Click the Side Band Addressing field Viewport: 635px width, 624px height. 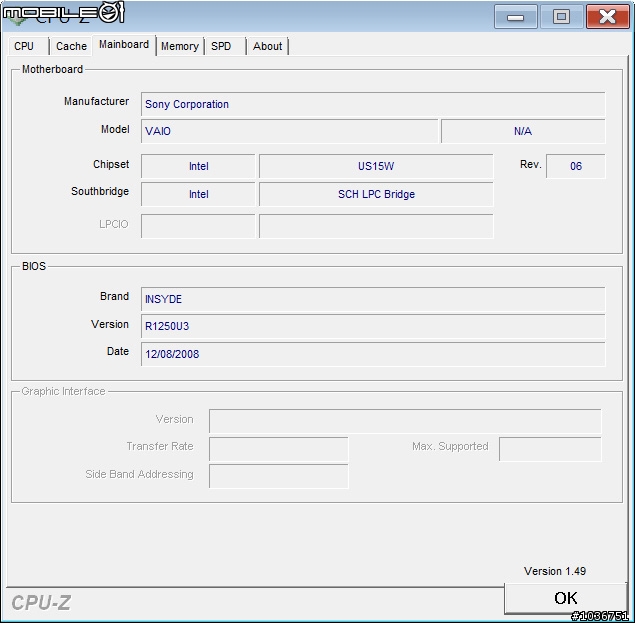point(279,477)
